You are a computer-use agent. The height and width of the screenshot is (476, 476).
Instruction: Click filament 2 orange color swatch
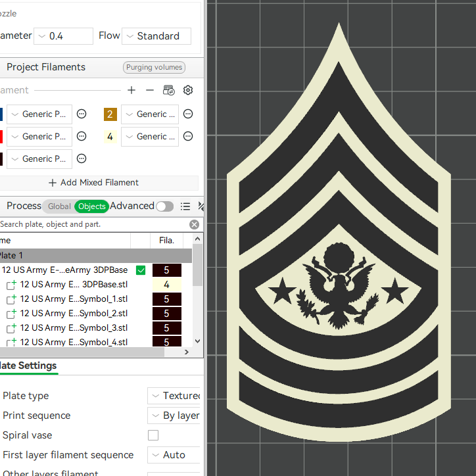tap(110, 114)
